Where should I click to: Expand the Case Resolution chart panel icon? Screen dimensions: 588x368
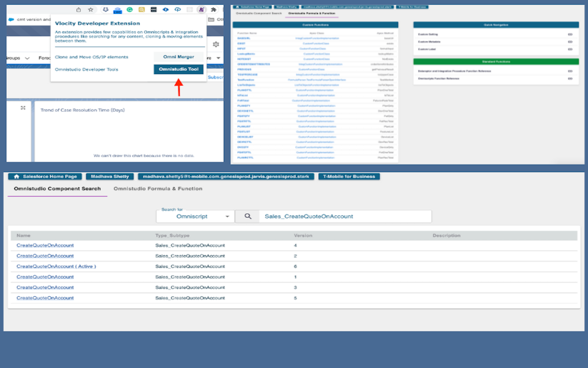[x=23, y=108]
